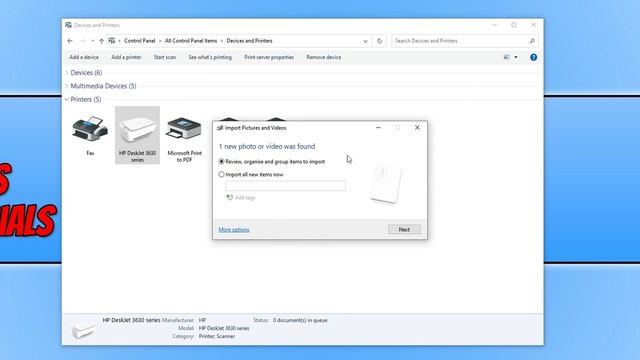Click the scanned photo thumbnail preview
640x360 pixels.
pos(386,183)
